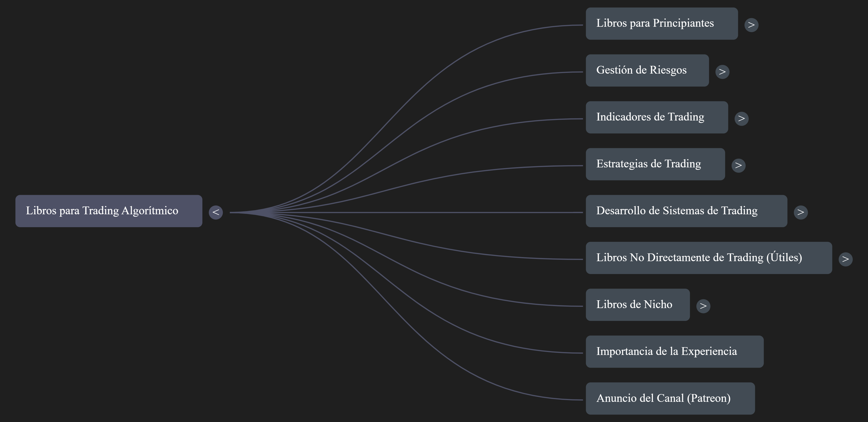Select the Indicadores de Trading node
868x422 pixels.
656,117
